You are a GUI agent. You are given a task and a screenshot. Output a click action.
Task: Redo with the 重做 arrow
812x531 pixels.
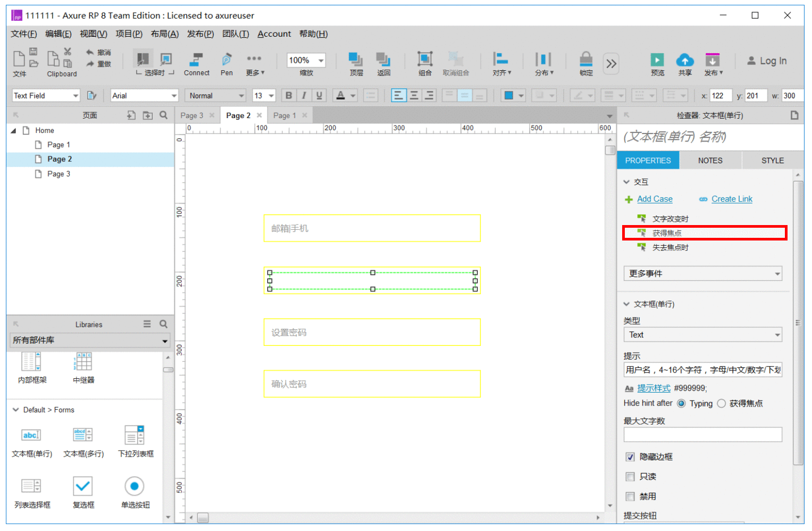point(90,64)
